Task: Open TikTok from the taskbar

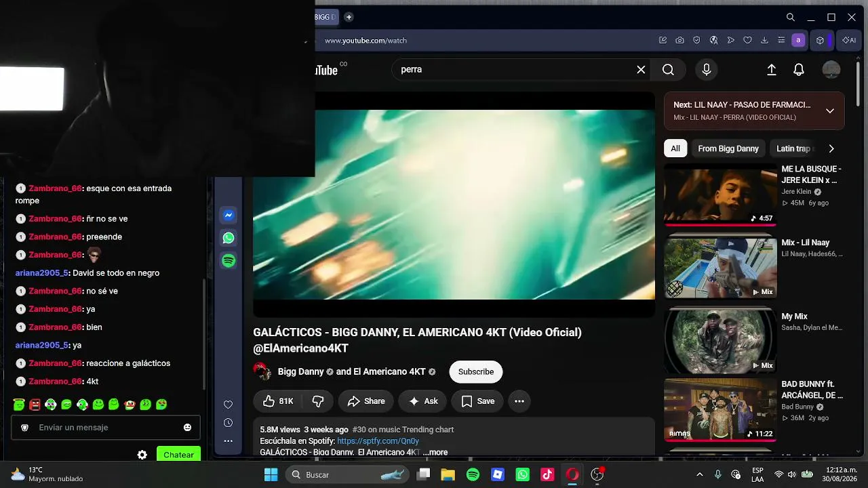Action: (x=547, y=474)
